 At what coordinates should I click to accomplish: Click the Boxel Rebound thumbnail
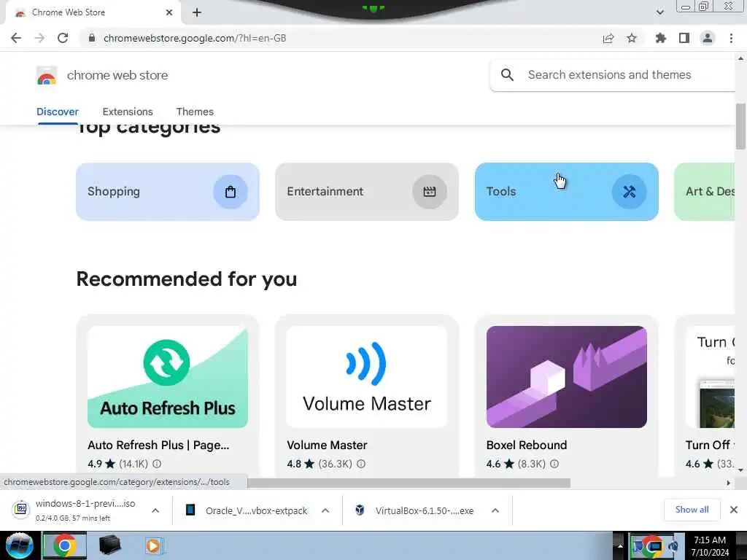(566, 377)
